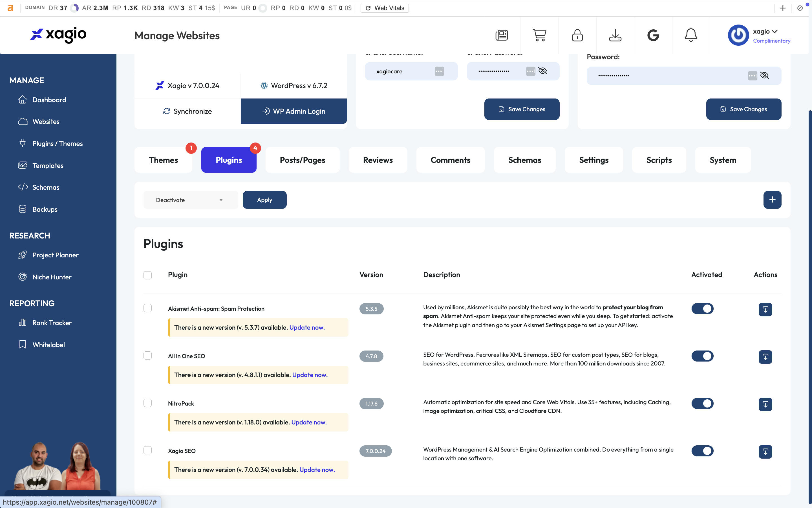Screen dimensions: 812x508
Task: Open Dashboard in the sidebar
Action: pyautogui.click(x=42, y=100)
